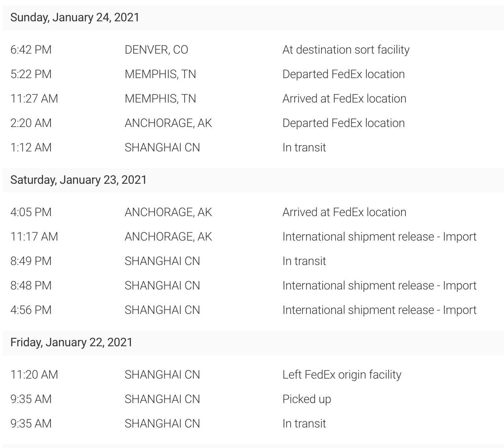The image size is (504, 448).
Task: Click the last In transit status at 9:35 AM
Action: click(304, 424)
